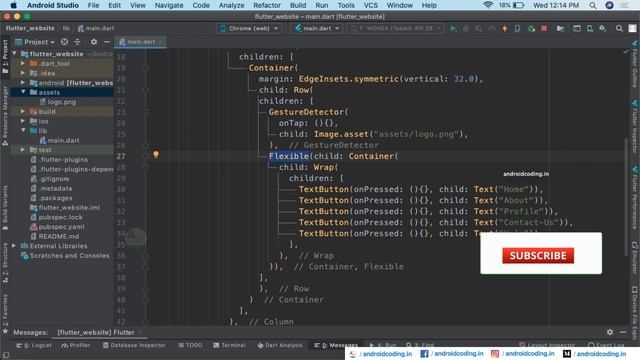
Task: Click the Select Opened File target icon
Action: 64,42
